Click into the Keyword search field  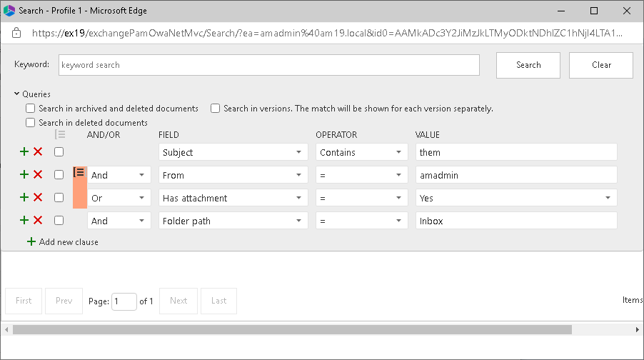point(268,65)
